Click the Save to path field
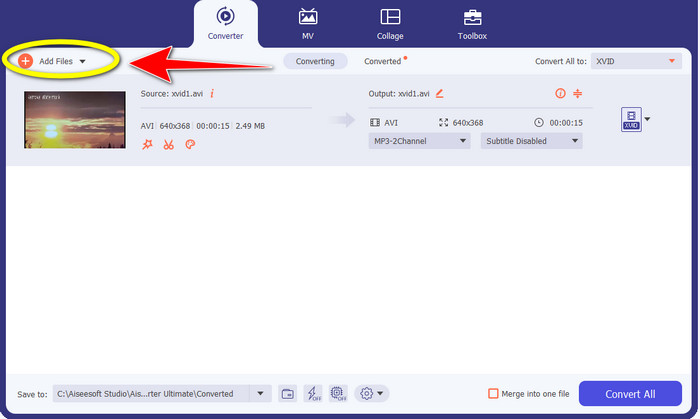 [x=151, y=394]
